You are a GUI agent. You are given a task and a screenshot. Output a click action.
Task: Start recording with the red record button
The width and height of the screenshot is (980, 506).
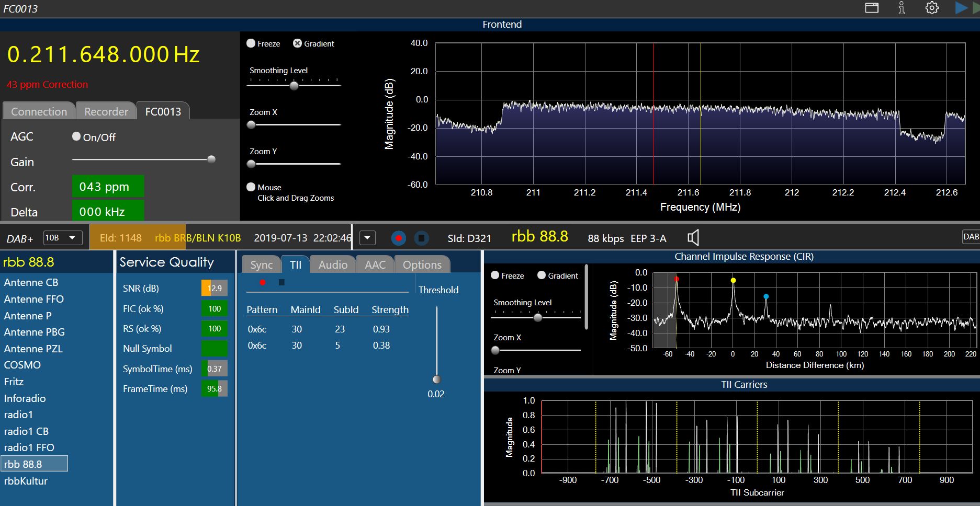tap(399, 238)
